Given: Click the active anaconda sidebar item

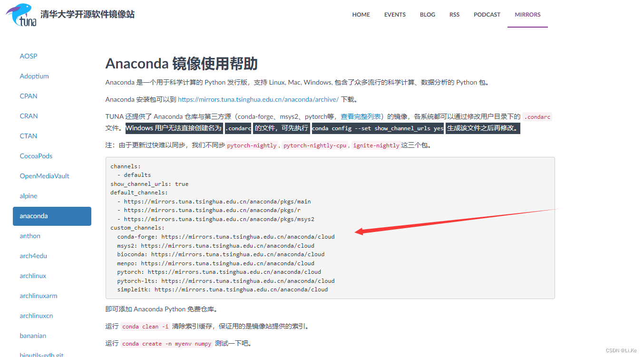Looking at the screenshot, I should coord(52,216).
